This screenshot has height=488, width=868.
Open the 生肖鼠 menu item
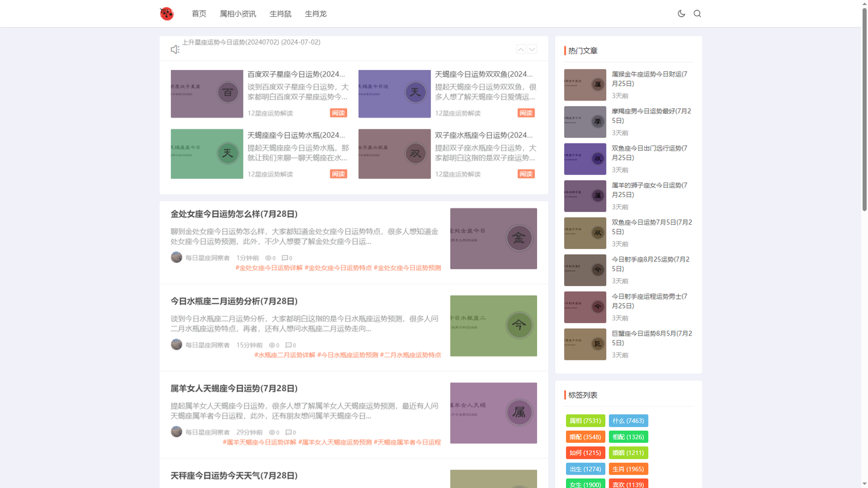(280, 14)
